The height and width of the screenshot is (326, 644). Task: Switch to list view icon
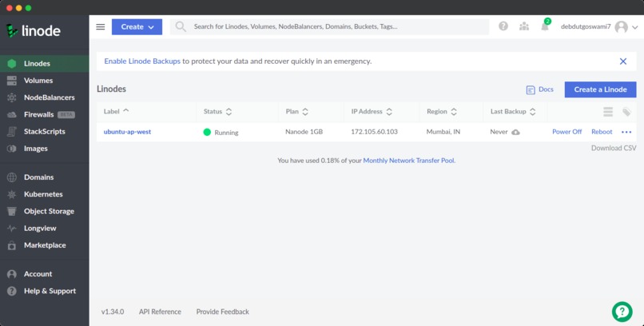point(608,112)
